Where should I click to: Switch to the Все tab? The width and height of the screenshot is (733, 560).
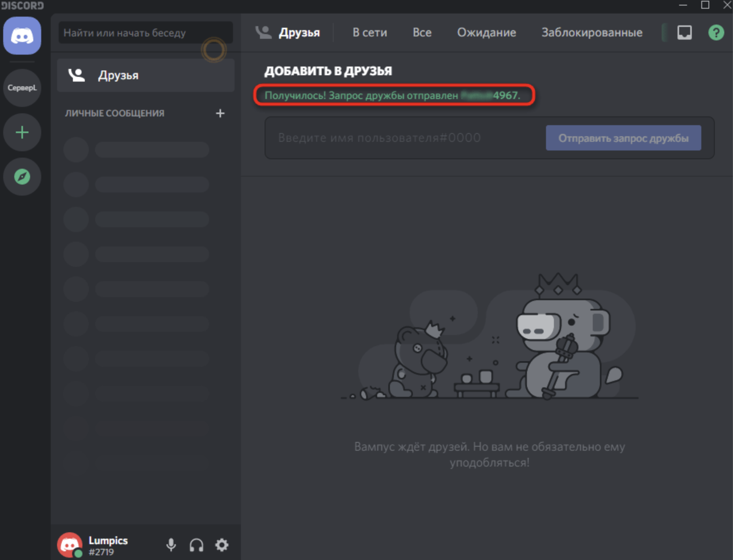(x=422, y=32)
